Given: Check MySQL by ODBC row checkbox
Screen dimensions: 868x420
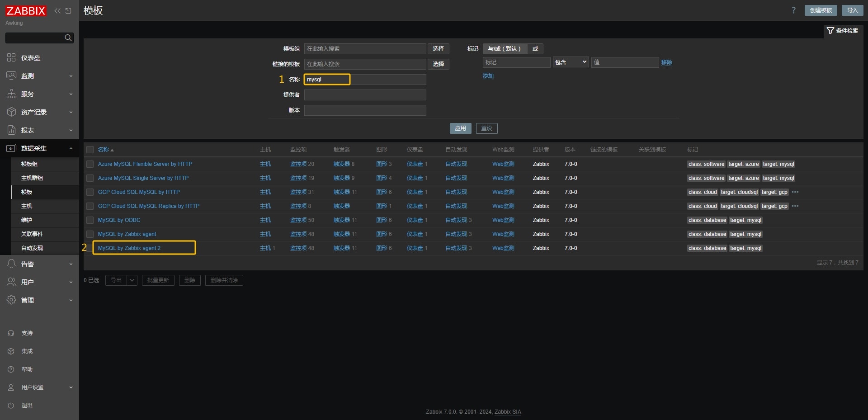Looking at the screenshot, I should coord(90,220).
